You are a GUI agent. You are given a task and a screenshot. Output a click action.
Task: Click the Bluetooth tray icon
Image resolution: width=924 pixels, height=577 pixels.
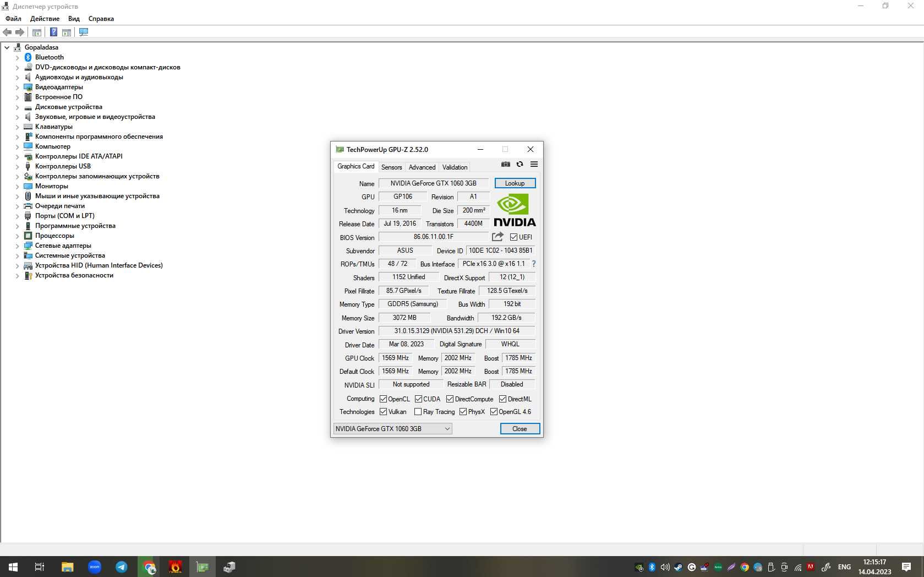[x=652, y=567]
